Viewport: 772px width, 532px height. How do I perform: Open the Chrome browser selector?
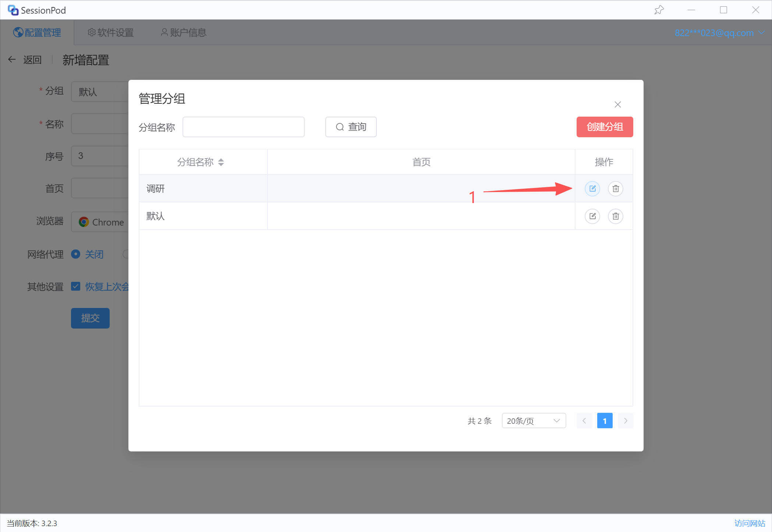pyautogui.click(x=101, y=222)
